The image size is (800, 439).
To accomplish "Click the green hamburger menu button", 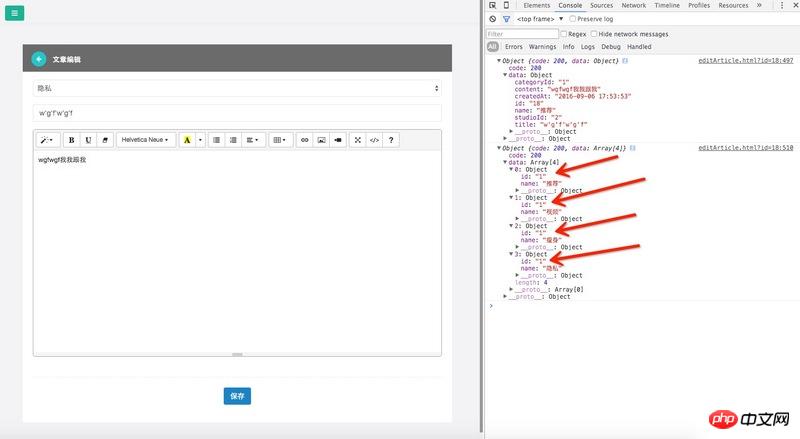I will [14, 13].
